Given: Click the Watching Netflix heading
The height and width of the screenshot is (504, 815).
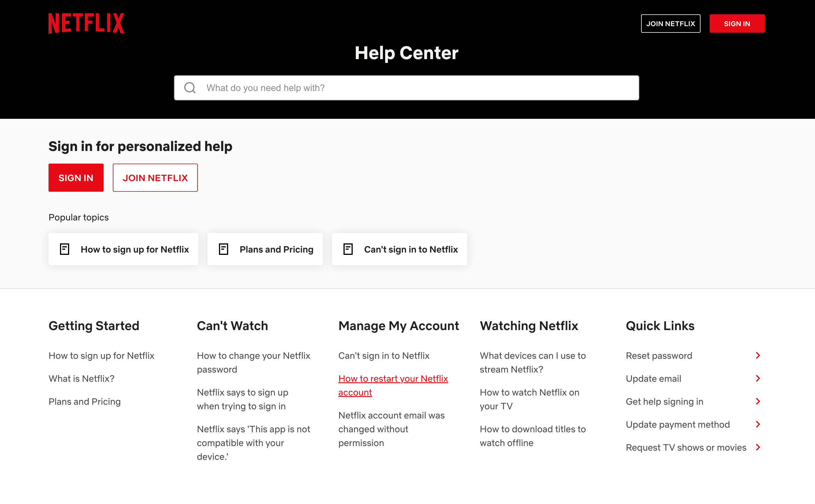Looking at the screenshot, I should (529, 326).
